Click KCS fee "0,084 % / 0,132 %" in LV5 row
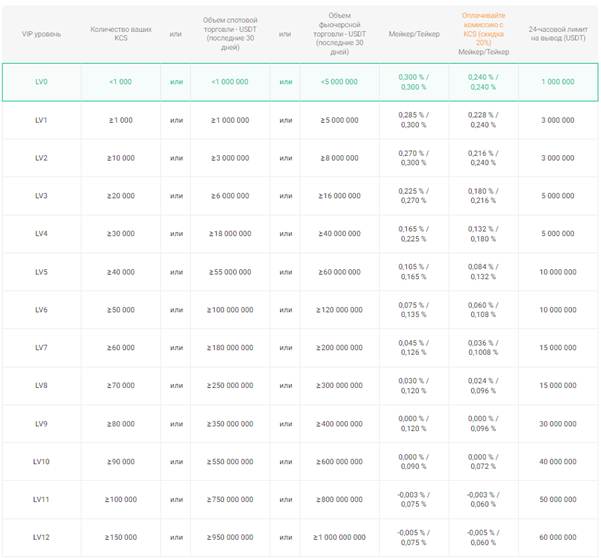Screen dimensions: 601x559 483,272
